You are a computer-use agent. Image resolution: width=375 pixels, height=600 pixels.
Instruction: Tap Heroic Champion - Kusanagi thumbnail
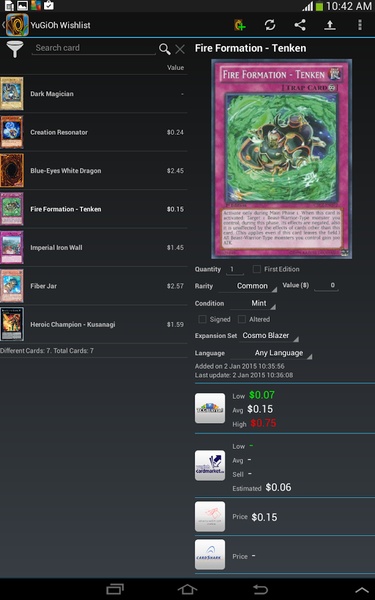pos(12,324)
